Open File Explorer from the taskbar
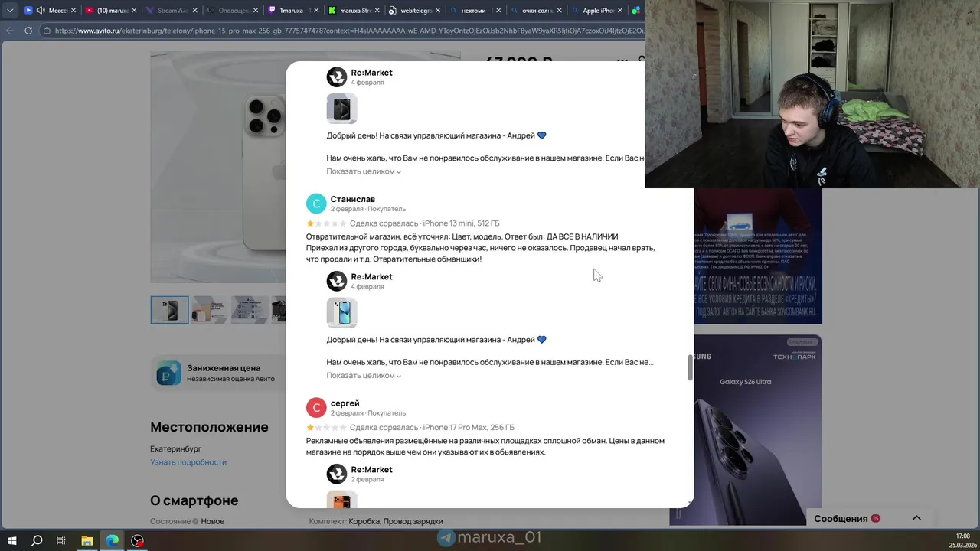 click(87, 540)
